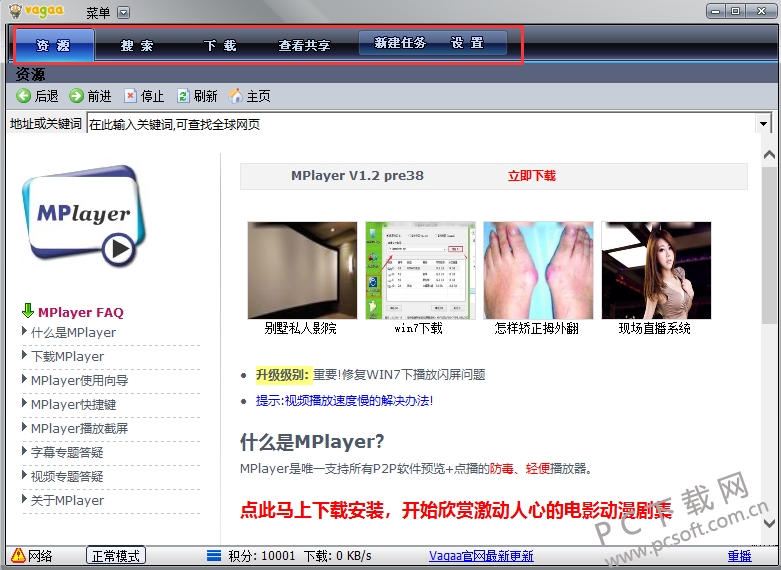This screenshot has width=781, height=570.
Task: Click the page scroll up arrow
Action: [769, 155]
